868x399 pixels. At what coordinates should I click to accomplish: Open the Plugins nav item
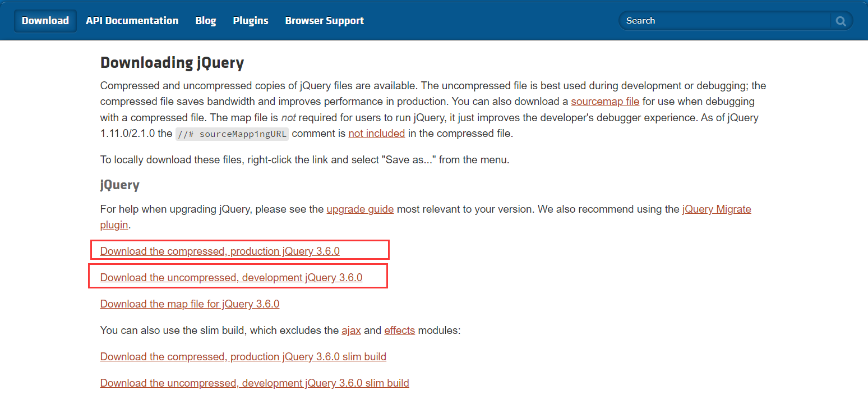(251, 21)
